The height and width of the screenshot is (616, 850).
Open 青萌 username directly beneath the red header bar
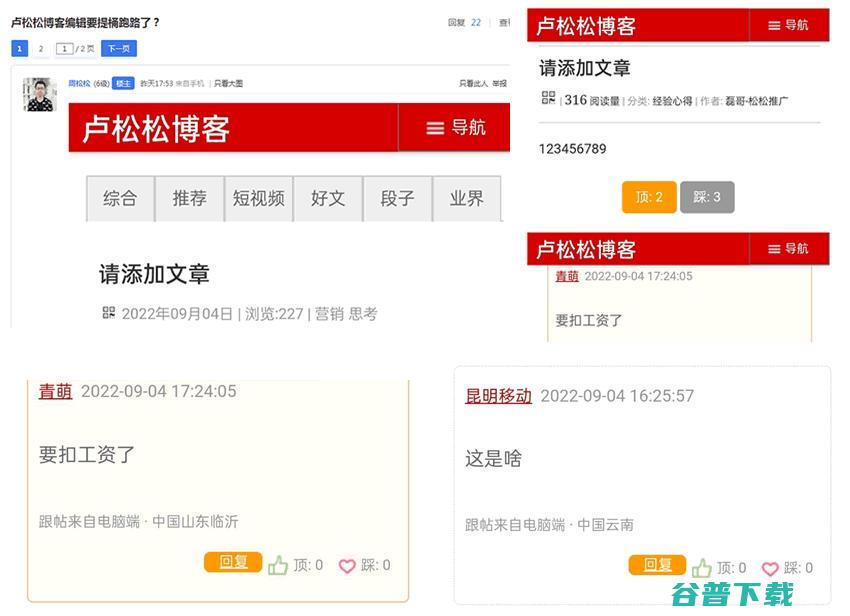point(567,276)
